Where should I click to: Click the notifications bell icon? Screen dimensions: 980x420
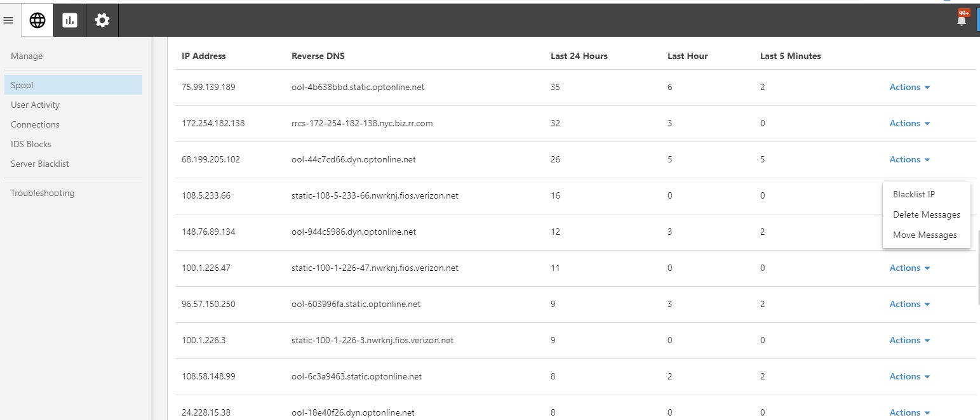[962, 20]
